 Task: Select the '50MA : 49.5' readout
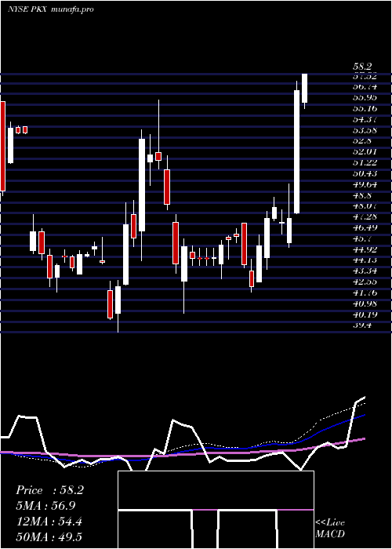tap(49, 537)
